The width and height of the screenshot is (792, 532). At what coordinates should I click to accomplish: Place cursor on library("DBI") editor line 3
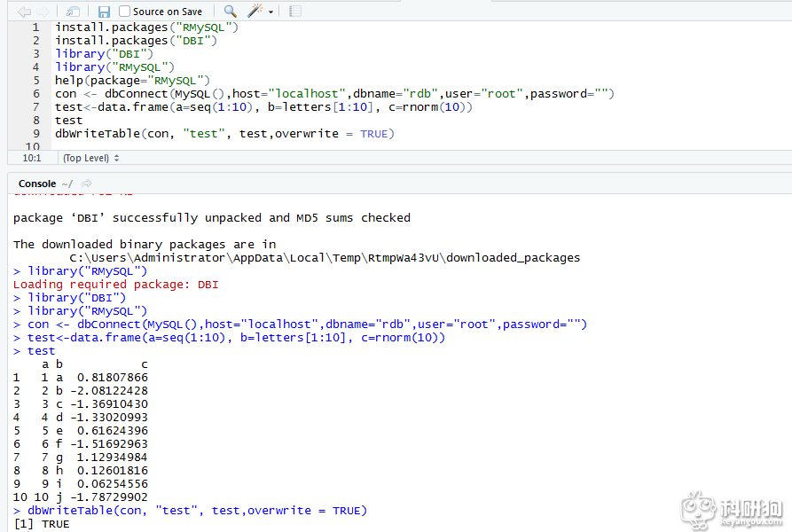tap(104, 54)
